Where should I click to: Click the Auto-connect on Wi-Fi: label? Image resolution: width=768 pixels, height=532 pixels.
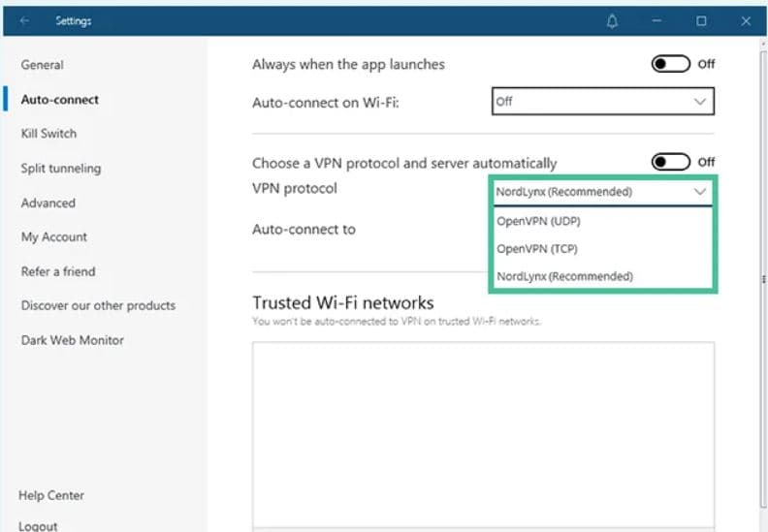point(325,103)
